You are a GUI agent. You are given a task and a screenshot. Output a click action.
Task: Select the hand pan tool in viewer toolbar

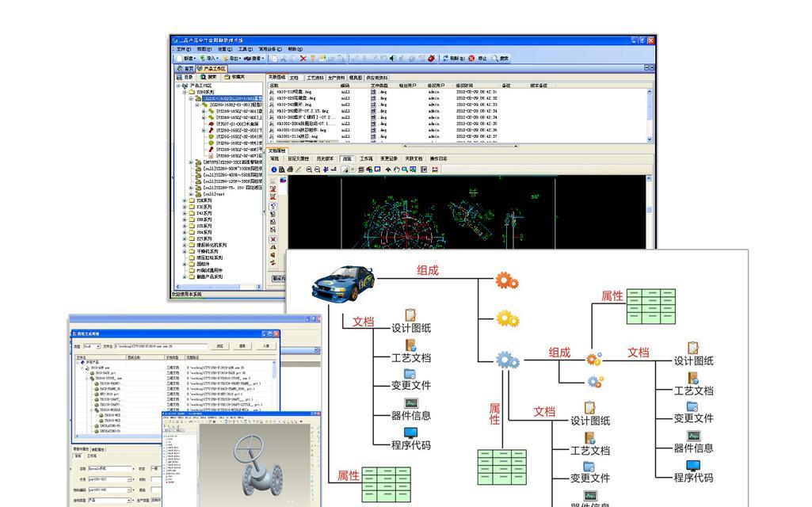[x=397, y=170]
